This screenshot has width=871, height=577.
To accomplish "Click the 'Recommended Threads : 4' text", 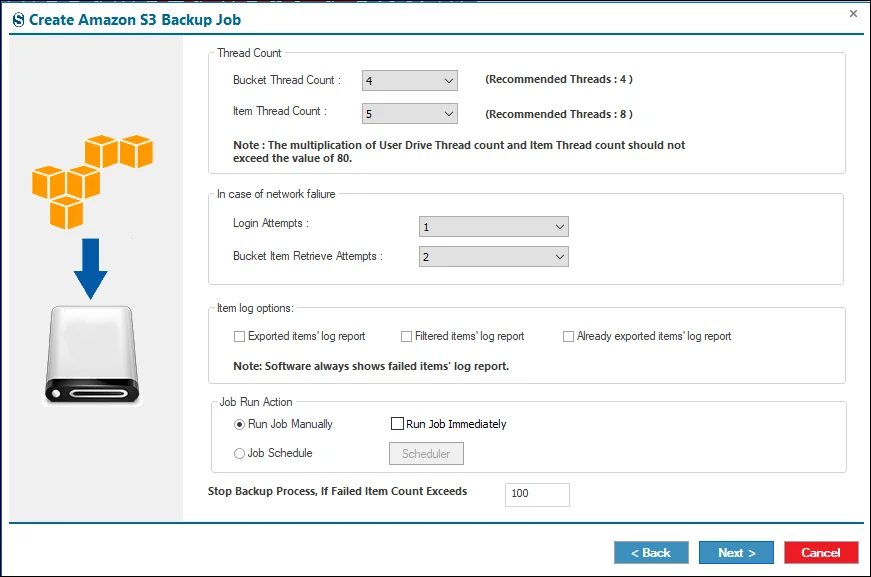I will tap(559, 79).
